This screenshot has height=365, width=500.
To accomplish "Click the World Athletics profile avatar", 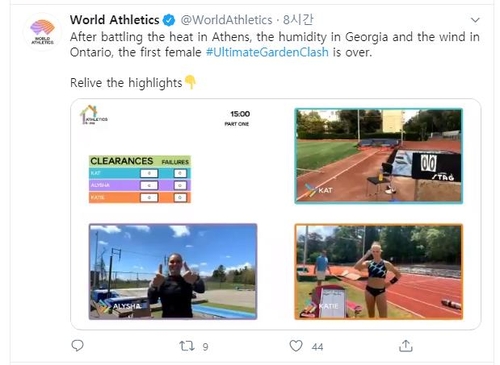I will click(42, 32).
